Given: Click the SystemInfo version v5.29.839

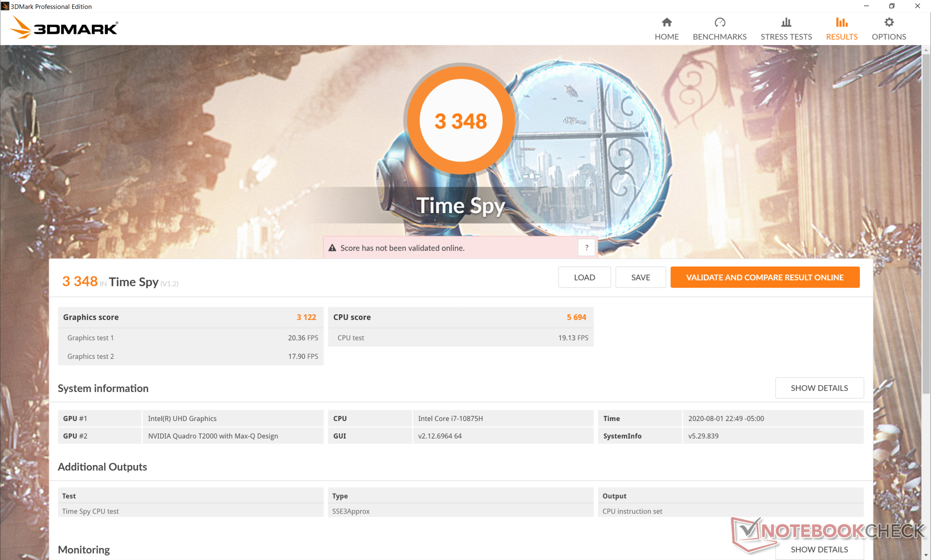Looking at the screenshot, I should pyautogui.click(x=773, y=436).
